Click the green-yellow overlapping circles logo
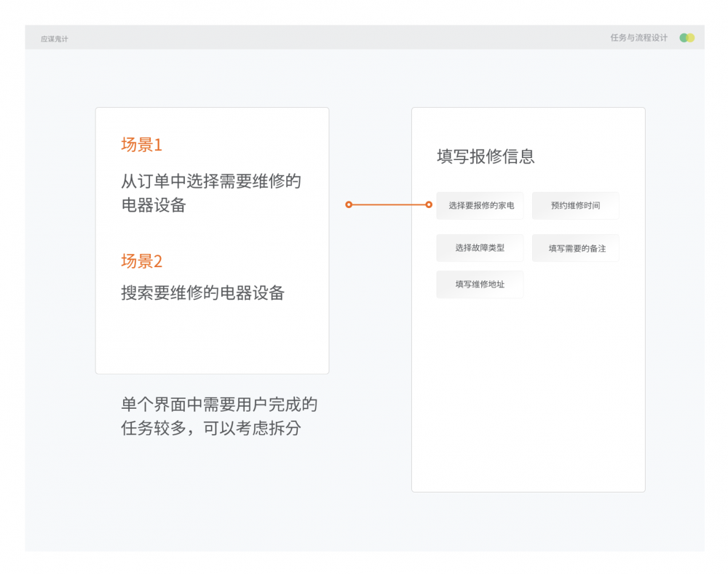This screenshot has height=574, width=728. click(687, 38)
